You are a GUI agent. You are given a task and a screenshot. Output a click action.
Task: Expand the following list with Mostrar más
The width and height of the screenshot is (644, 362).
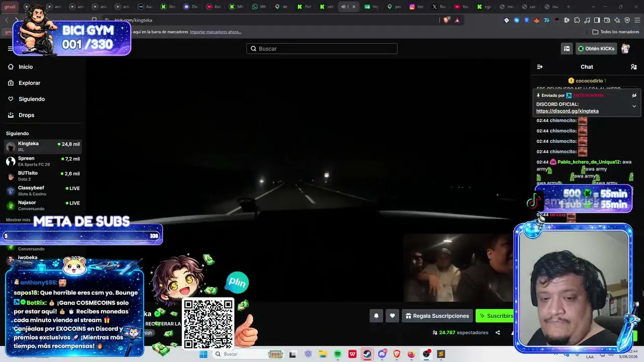point(18,220)
